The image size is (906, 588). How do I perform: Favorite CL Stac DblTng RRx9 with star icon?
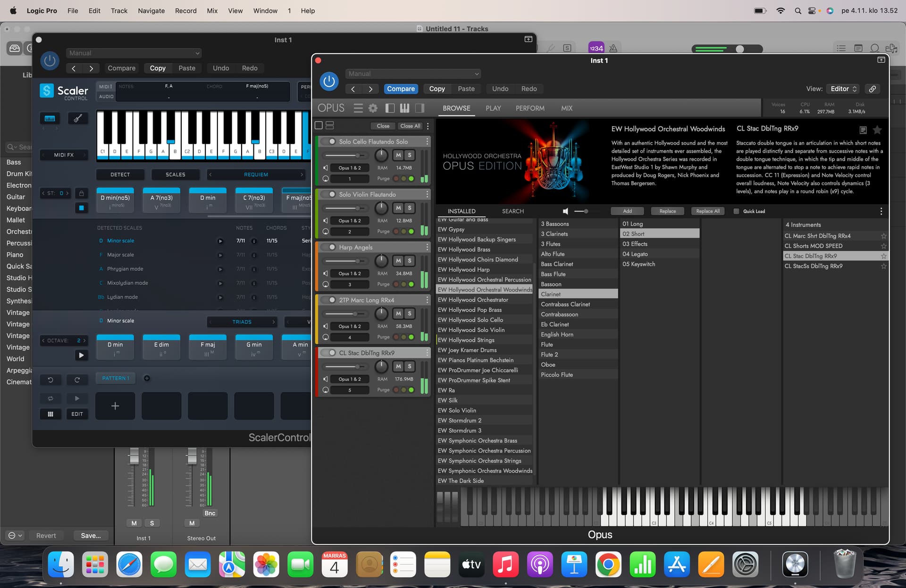[883, 256]
